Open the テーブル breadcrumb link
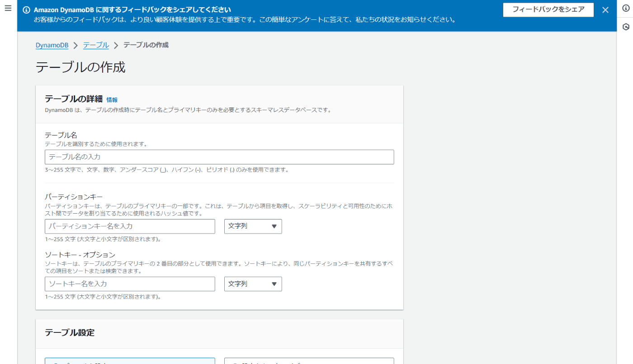The width and height of the screenshot is (633, 364). point(96,45)
